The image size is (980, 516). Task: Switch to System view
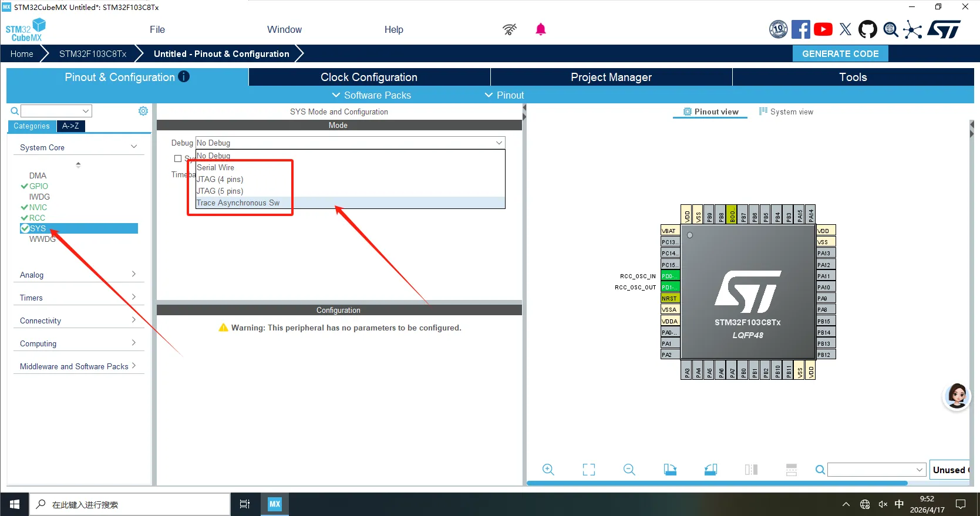tap(786, 112)
